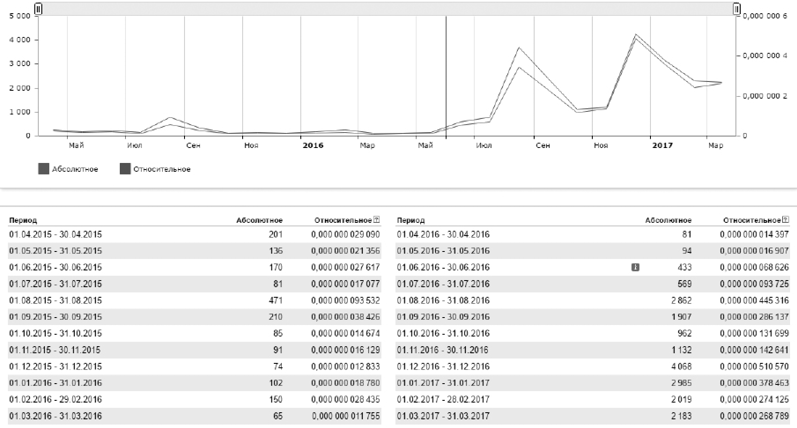Open help icon beside left Относительное header
This screenshot has width=797, height=428.
[x=377, y=218]
